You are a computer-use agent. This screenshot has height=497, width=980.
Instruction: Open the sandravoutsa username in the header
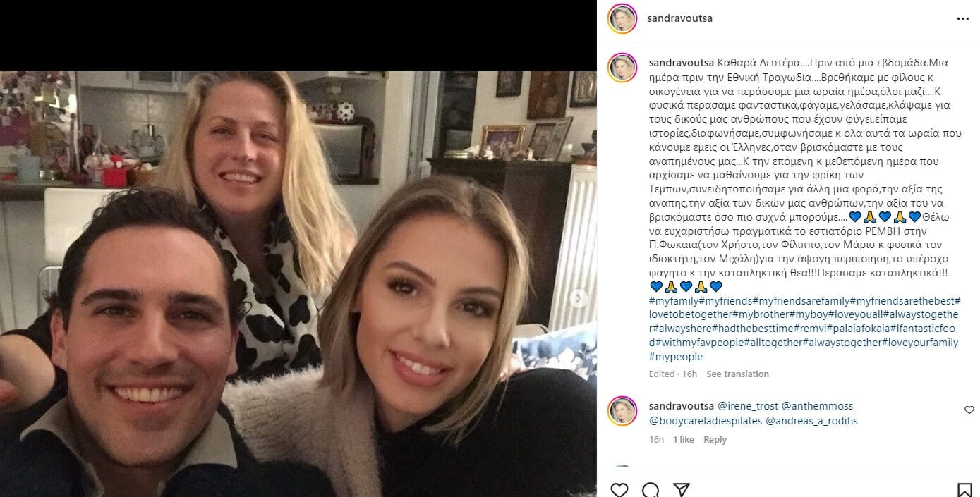tap(680, 18)
